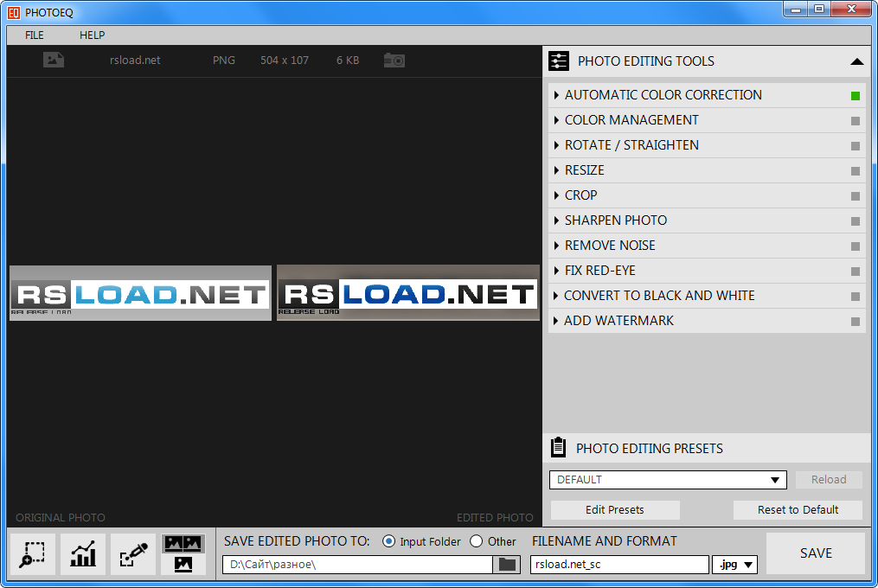The width and height of the screenshot is (878, 588).
Task: Click the SAVE button
Action: pyautogui.click(x=815, y=553)
